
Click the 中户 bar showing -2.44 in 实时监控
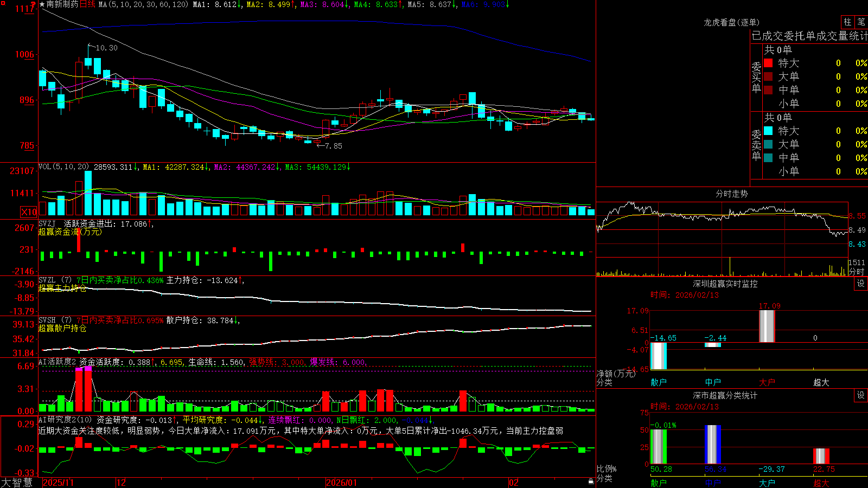click(713, 345)
